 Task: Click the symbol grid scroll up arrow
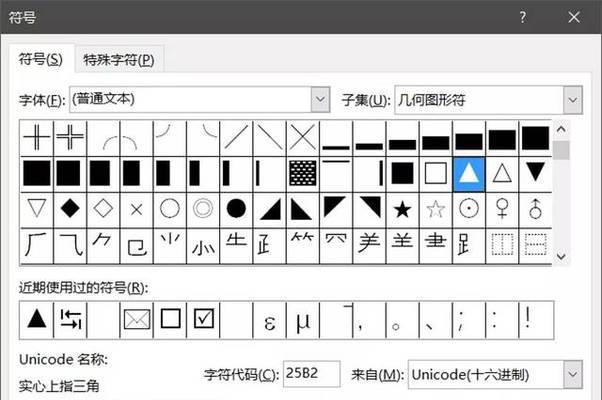(x=561, y=129)
